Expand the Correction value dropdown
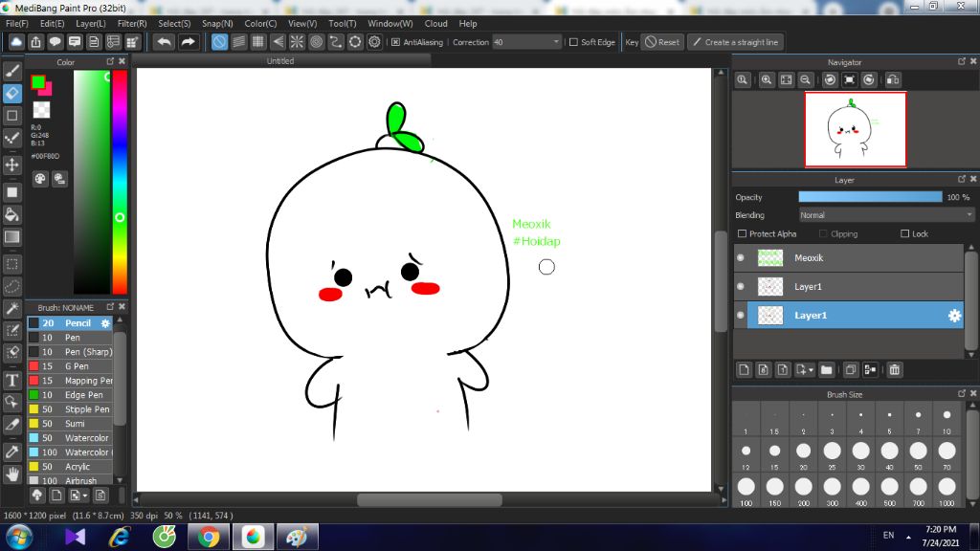Screen dimensions: 980x551 click(x=557, y=42)
